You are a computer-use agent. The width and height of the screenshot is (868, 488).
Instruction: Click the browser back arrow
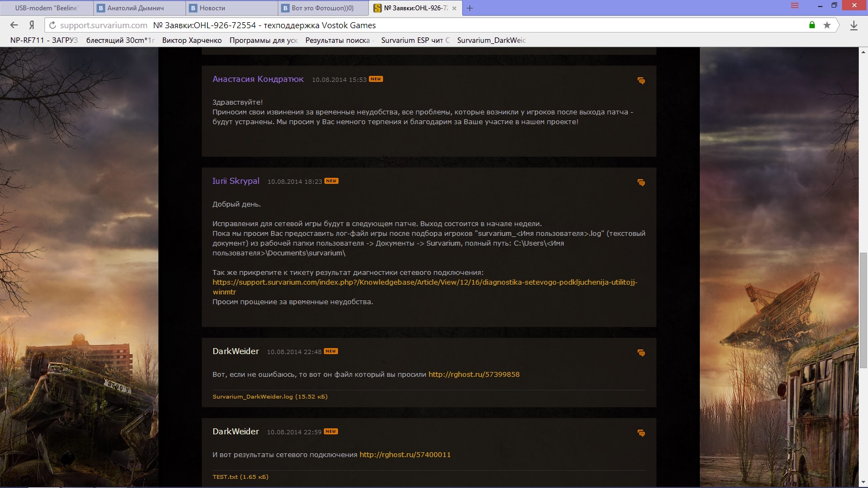[14, 25]
